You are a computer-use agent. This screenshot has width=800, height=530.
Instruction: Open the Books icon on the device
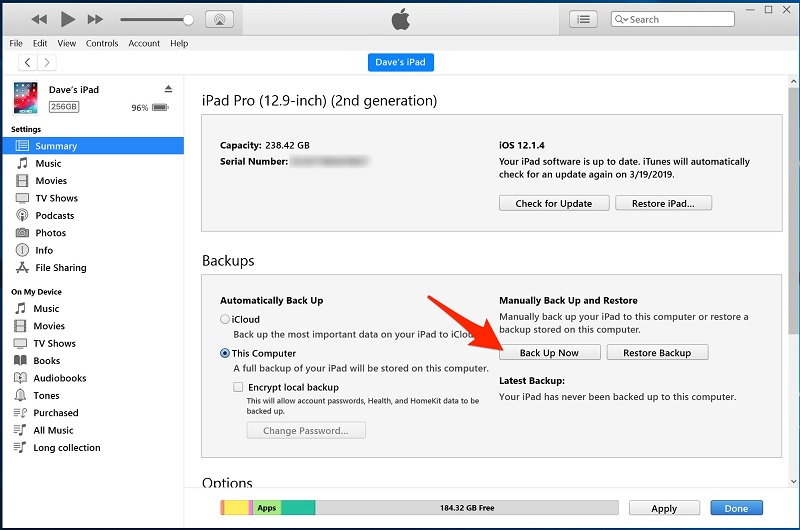point(20,361)
